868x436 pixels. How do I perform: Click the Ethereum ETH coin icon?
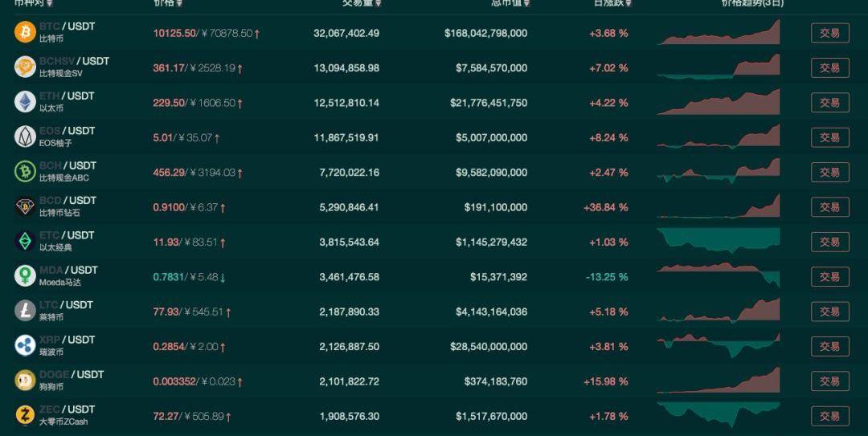pyautogui.click(x=25, y=102)
